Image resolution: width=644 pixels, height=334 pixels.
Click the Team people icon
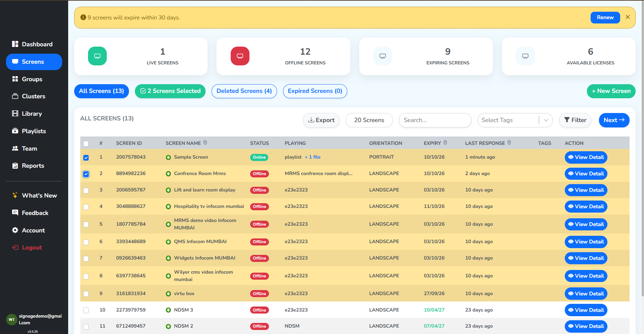coord(15,148)
